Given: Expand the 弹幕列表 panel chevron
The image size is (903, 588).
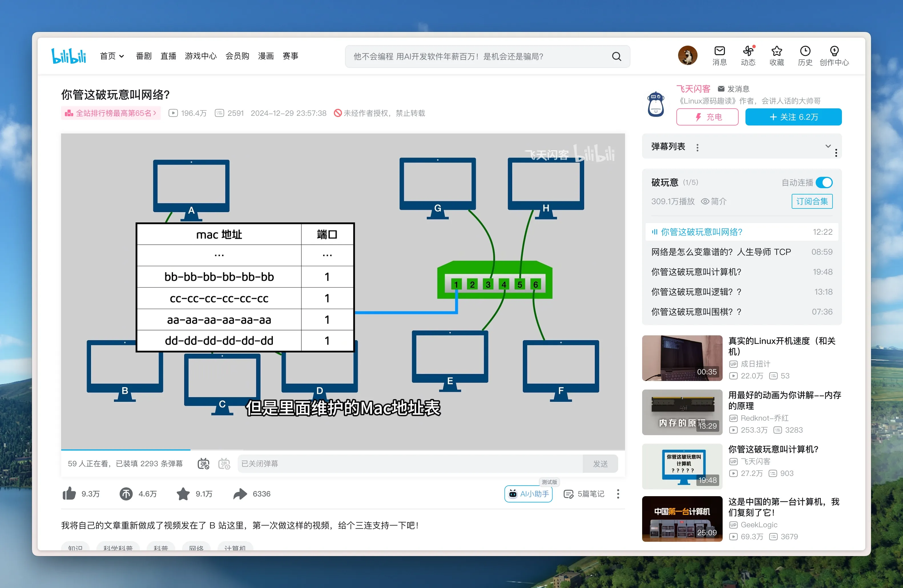Looking at the screenshot, I should (828, 146).
